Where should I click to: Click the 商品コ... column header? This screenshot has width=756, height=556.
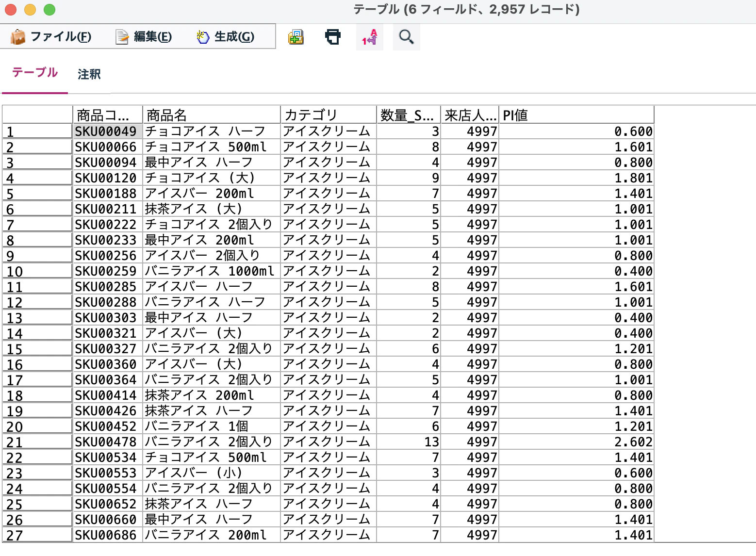coord(108,115)
